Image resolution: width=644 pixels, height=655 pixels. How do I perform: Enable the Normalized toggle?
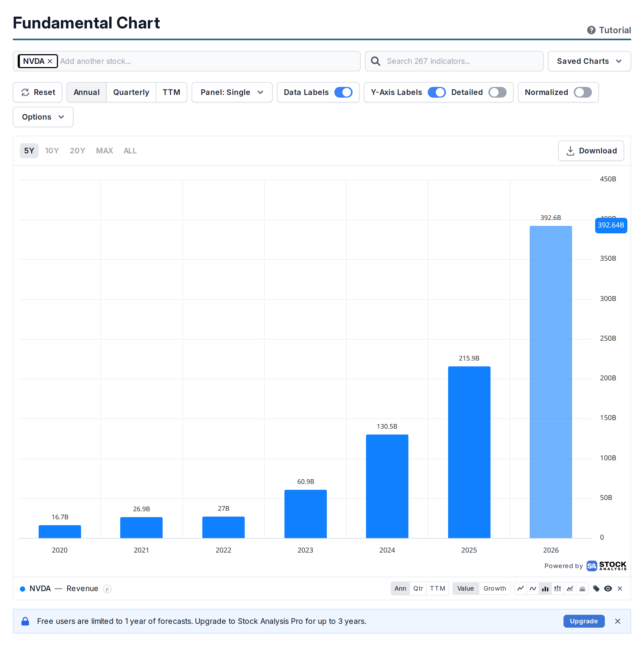[583, 92]
